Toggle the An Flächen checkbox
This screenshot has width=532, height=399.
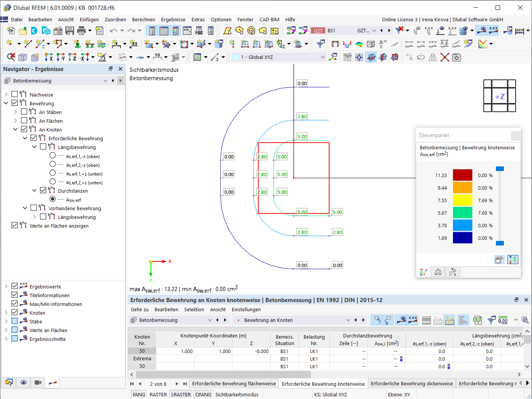[x=24, y=120]
